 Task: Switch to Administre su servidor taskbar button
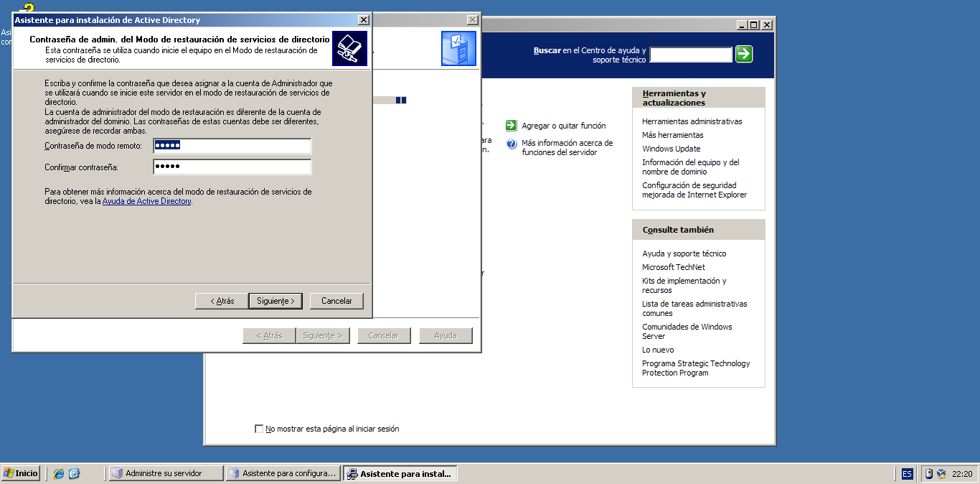(x=165, y=473)
